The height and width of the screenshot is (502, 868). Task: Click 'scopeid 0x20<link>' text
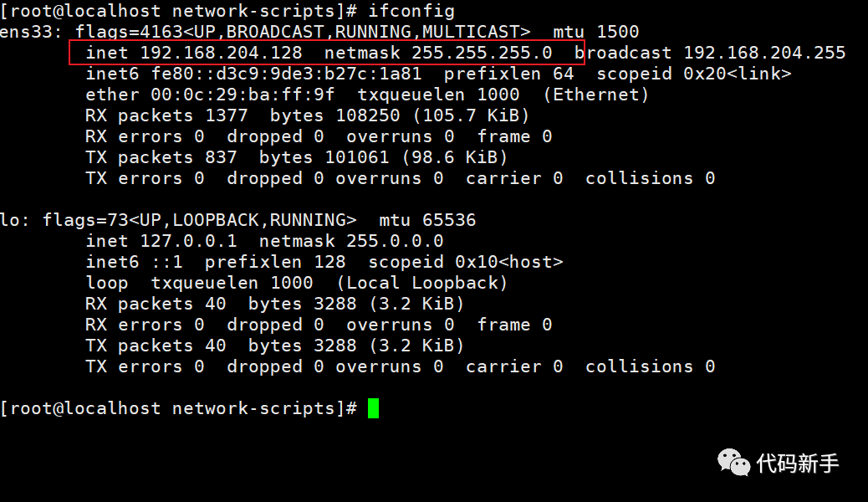click(x=693, y=74)
